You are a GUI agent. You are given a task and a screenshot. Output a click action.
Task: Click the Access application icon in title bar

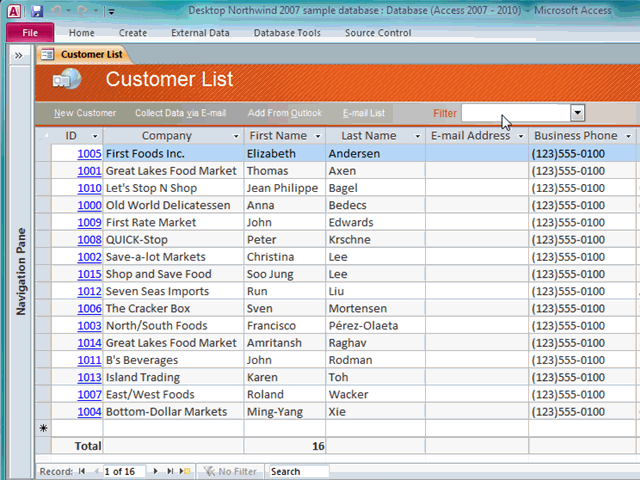pyautogui.click(x=13, y=11)
